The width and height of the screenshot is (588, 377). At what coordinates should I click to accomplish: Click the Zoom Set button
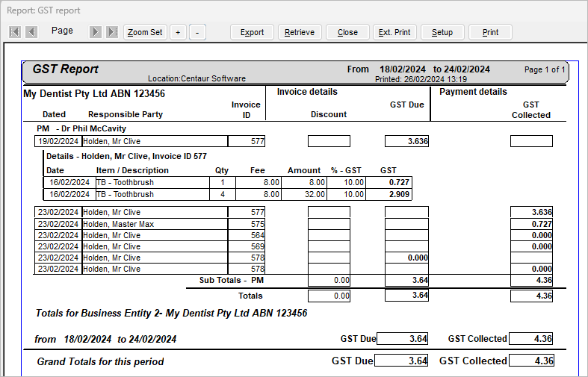coord(145,32)
